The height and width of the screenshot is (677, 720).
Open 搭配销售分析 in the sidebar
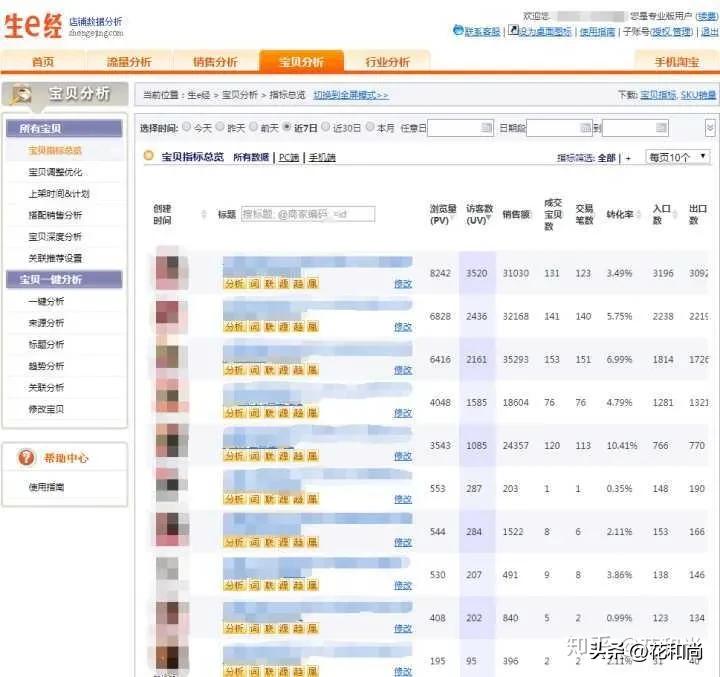tap(55, 215)
